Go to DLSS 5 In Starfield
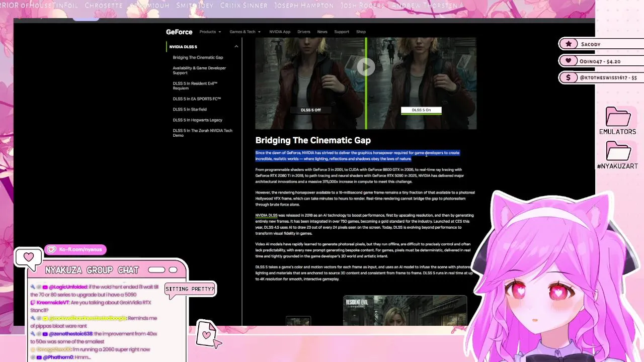644x362 pixels. click(x=190, y=109)
